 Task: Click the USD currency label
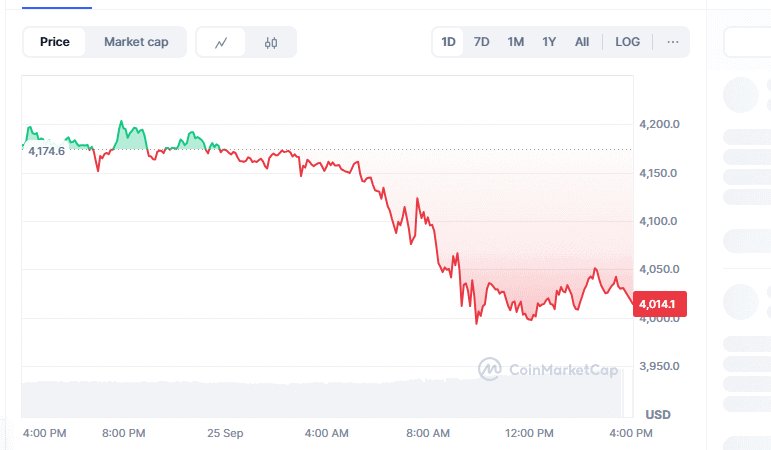(x=658, y=414)
